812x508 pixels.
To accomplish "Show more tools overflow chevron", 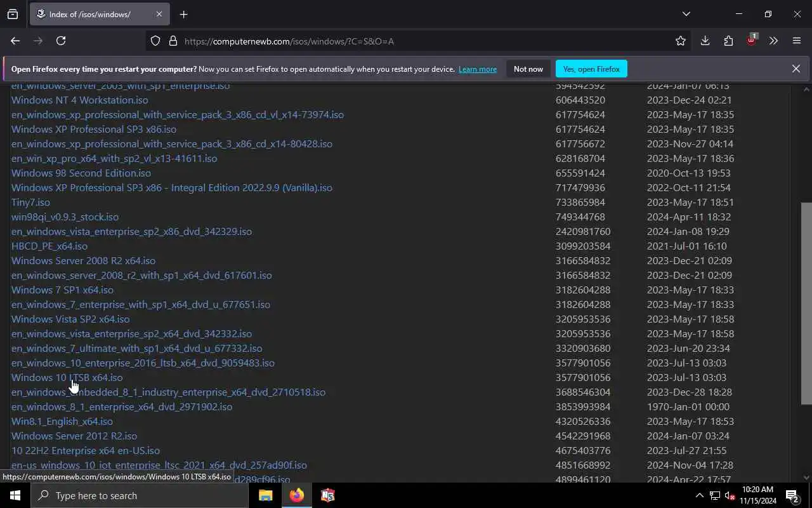I will [773, 41].
